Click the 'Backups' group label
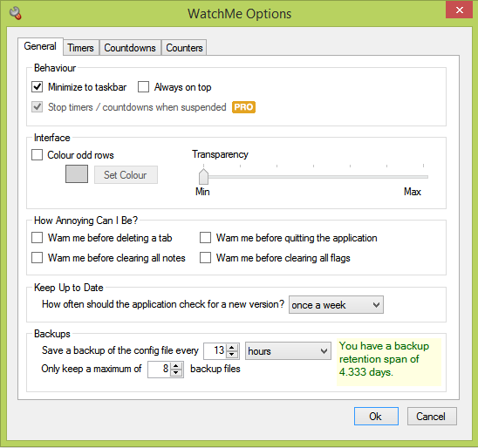478x448 pixels. 52,334
